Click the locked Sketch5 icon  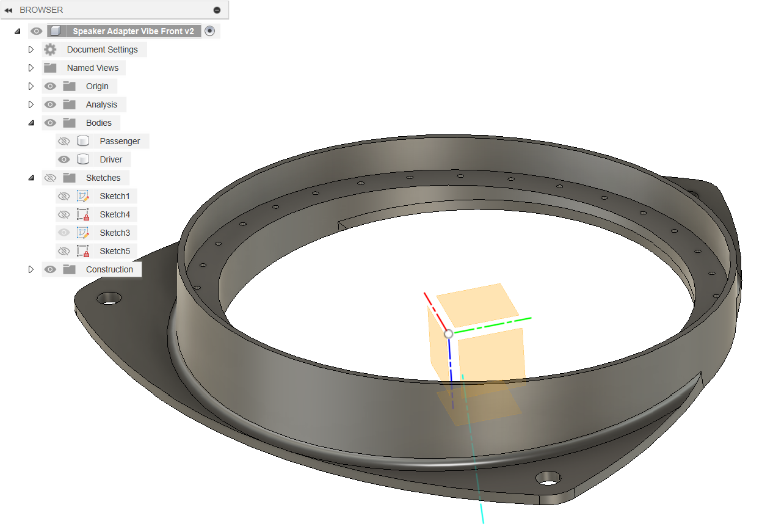tap(82, 251)
